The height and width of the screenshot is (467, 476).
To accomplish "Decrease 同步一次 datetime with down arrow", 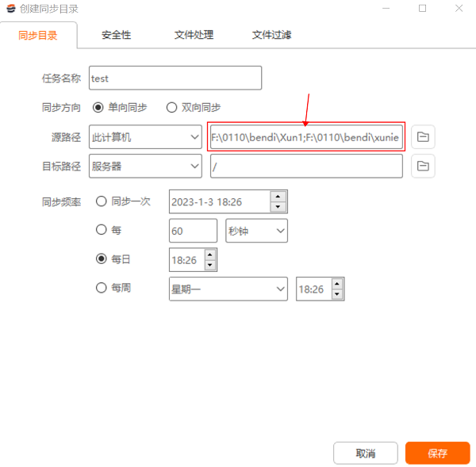I will (278, 207).
